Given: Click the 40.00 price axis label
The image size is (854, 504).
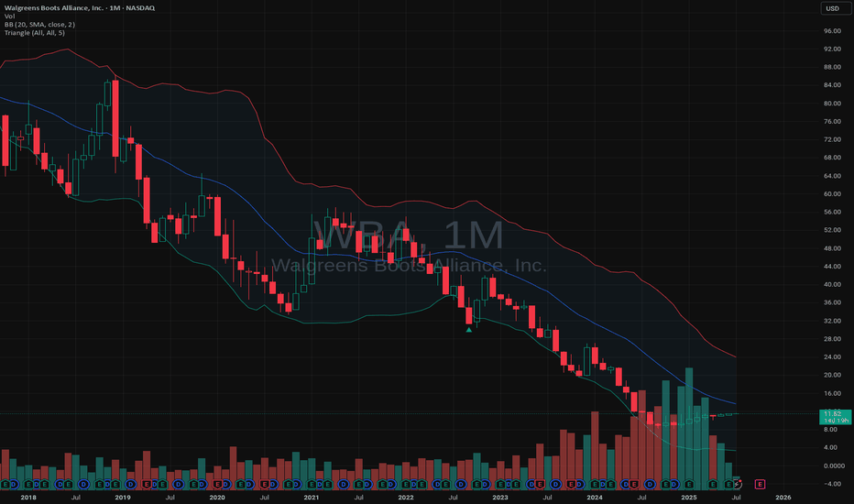Looking at the screenshot, I should click(832, 284).
